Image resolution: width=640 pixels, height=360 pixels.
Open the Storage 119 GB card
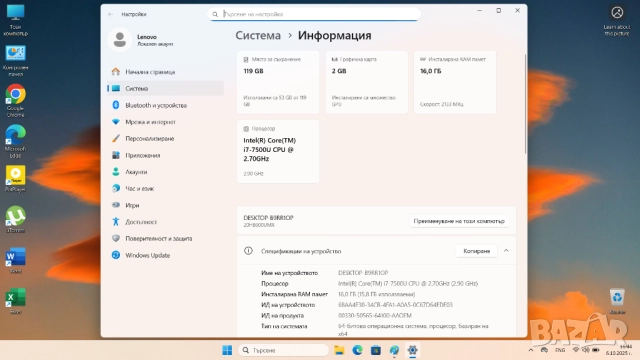[x=278, y=82]
